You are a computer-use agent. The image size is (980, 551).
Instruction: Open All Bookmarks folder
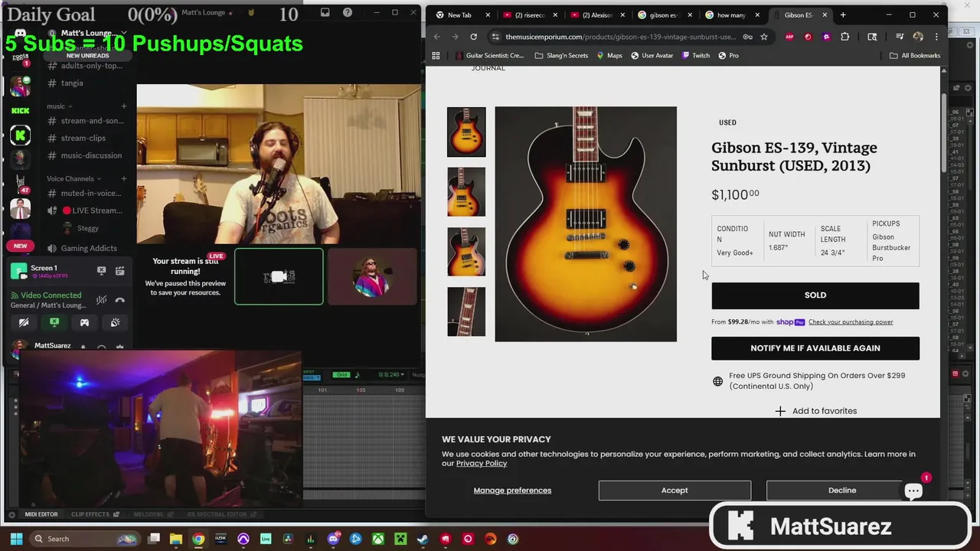(x=915, y=55)
